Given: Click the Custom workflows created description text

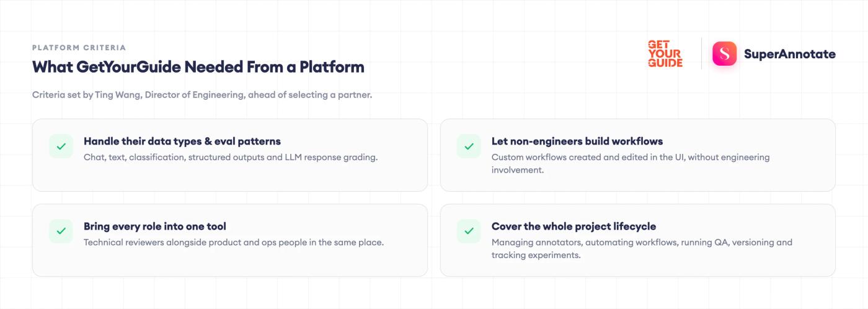Looking at the screenshot, I should click(631, 163).
